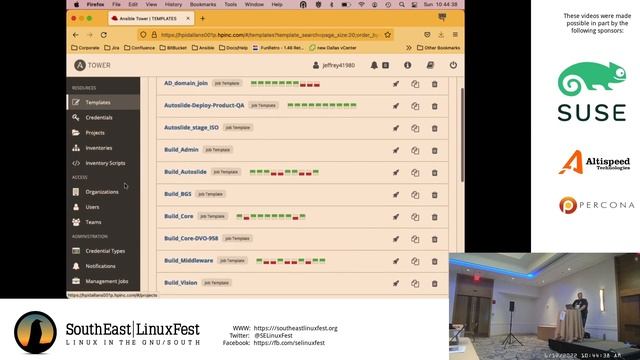Open the AD_domain_join template link

(186, 83)
